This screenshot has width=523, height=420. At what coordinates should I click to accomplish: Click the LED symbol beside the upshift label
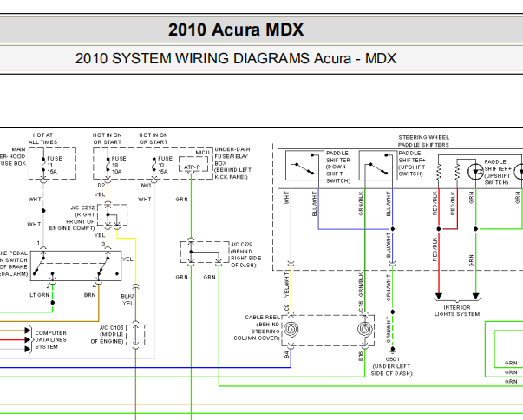[x=475, y=172]
